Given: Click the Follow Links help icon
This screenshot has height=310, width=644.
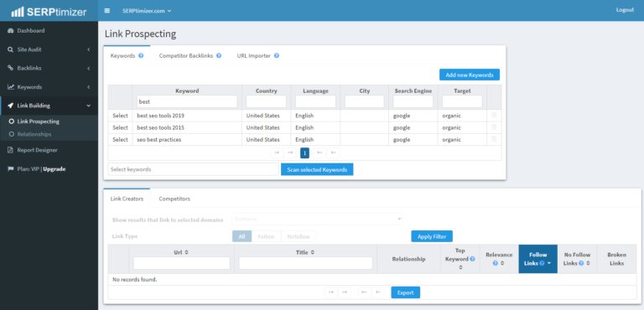Looking at the screenshot, I should tap(543, 263).
